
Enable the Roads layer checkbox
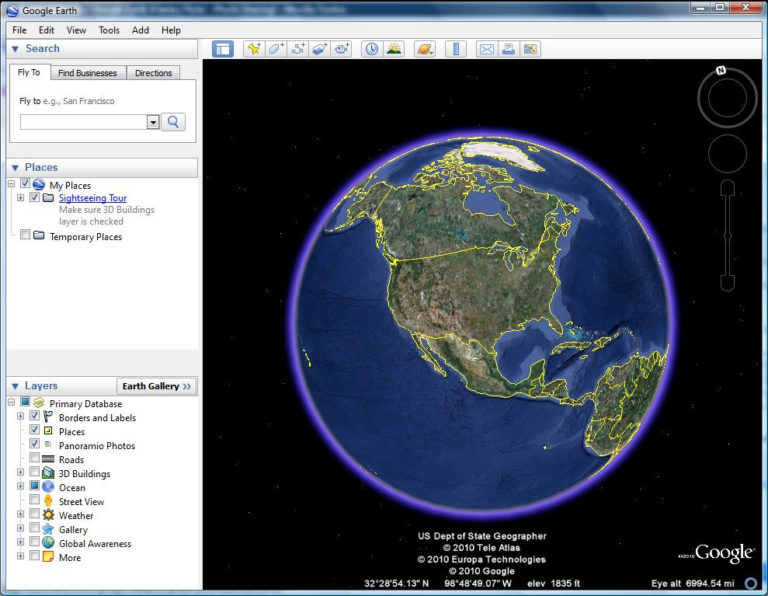pos(34,458)
